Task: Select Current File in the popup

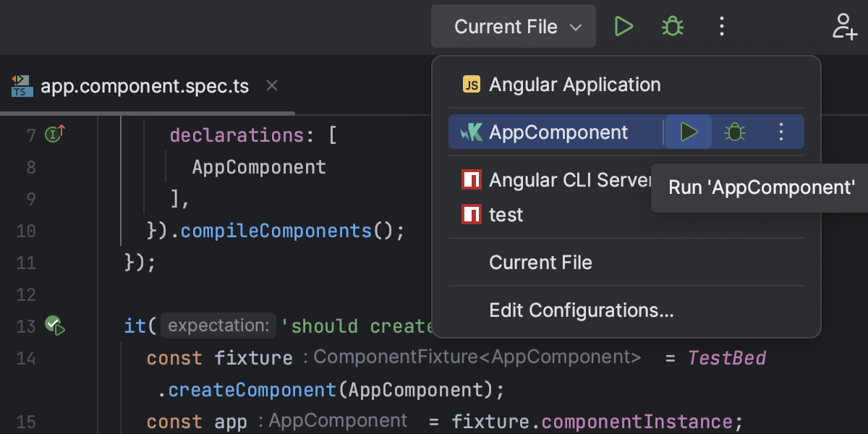Action: click(540, 263)
